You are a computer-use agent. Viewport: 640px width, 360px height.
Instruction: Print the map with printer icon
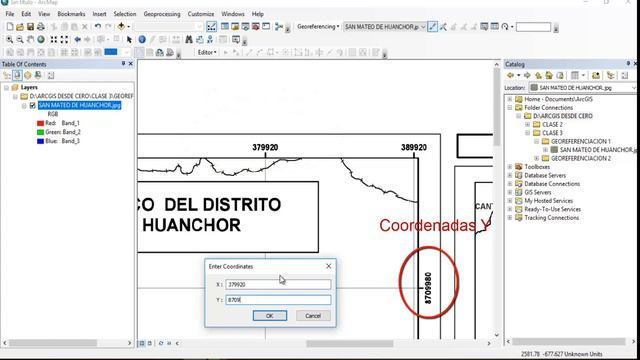click(40, 27)
